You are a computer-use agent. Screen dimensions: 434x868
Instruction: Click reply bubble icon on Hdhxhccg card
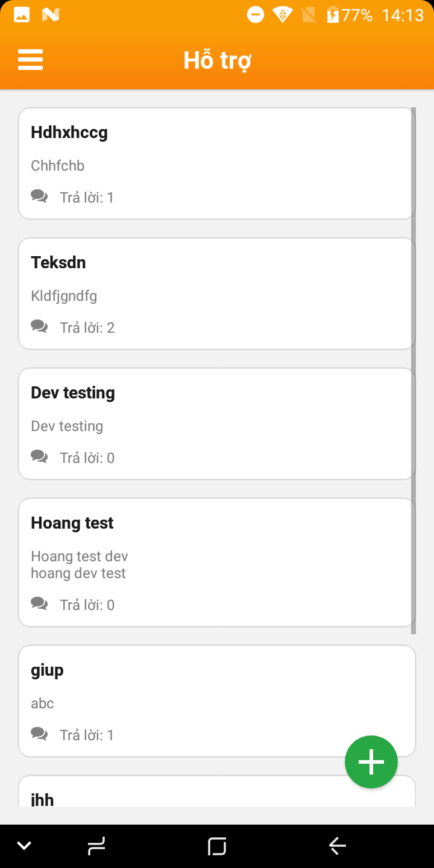click(x=39, y=196)
